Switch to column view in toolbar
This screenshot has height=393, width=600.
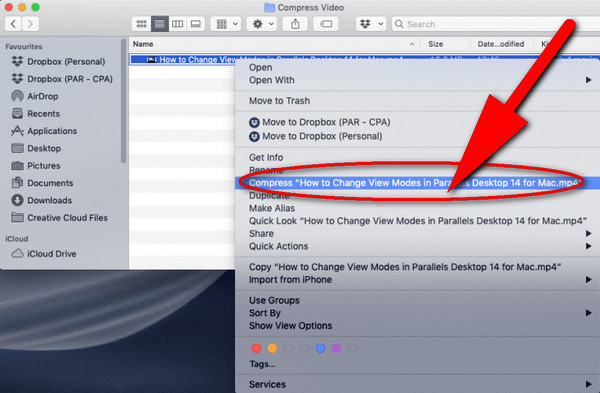[178, 24]
